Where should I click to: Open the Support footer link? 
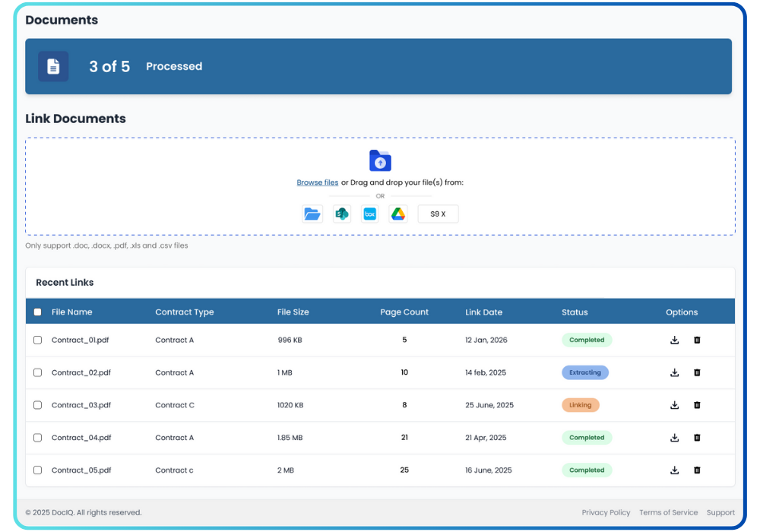pos(720,512)
